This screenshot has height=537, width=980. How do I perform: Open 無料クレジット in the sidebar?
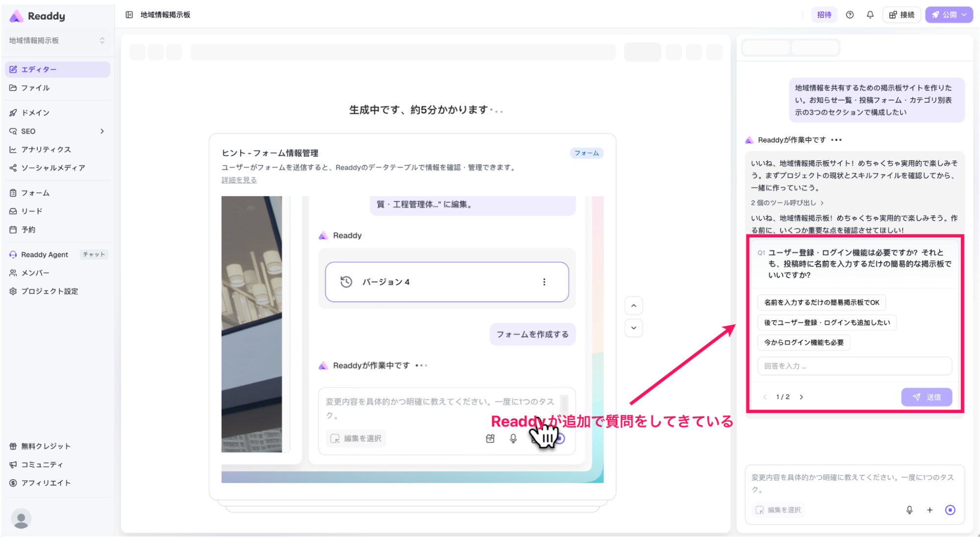(57, 446)
